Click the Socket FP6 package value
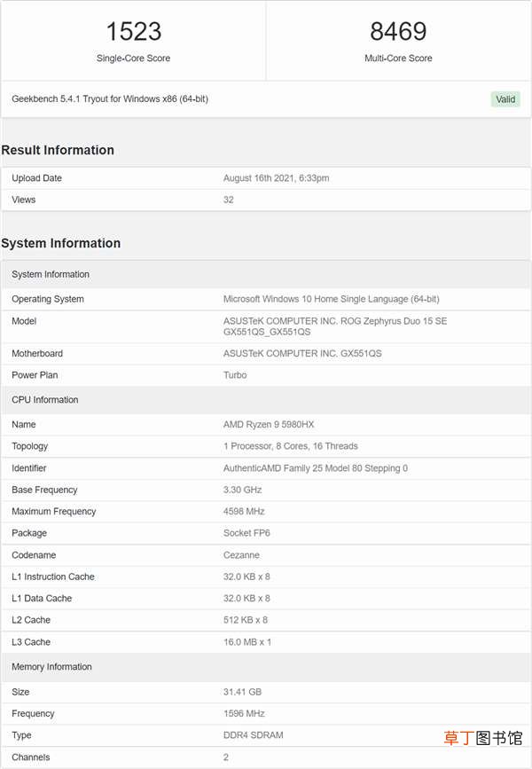Screen dimensions: 532x769 tap(246, 533)
